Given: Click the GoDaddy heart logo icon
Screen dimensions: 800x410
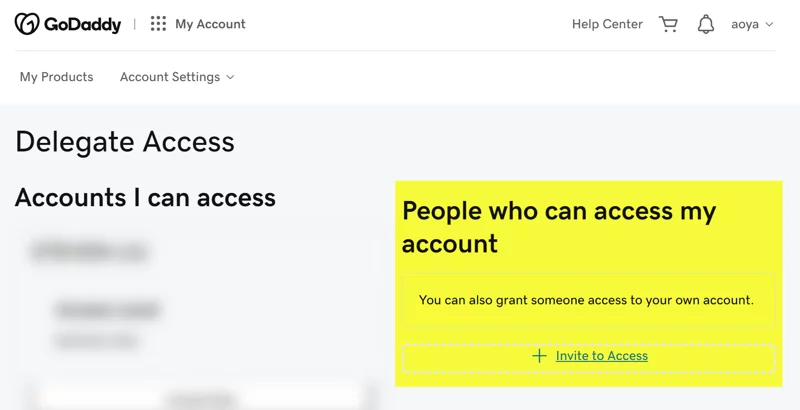Looking at the screenshot, I should [27, 24].
